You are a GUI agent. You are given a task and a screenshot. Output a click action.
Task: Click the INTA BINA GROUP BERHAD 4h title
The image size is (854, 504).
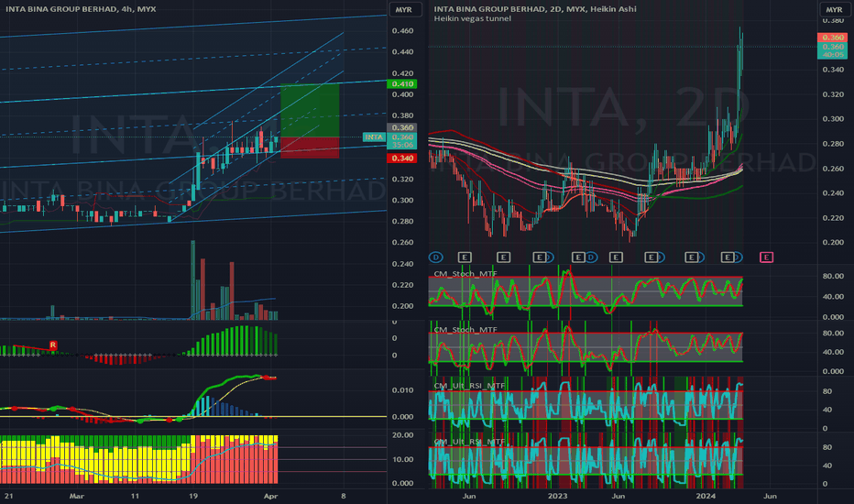81,9
